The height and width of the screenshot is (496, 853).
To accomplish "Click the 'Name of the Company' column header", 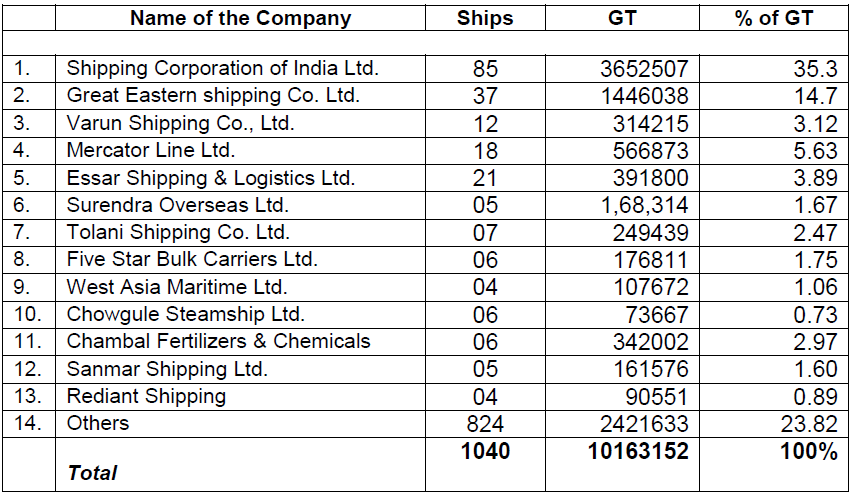I will click(x=240, y=18).
